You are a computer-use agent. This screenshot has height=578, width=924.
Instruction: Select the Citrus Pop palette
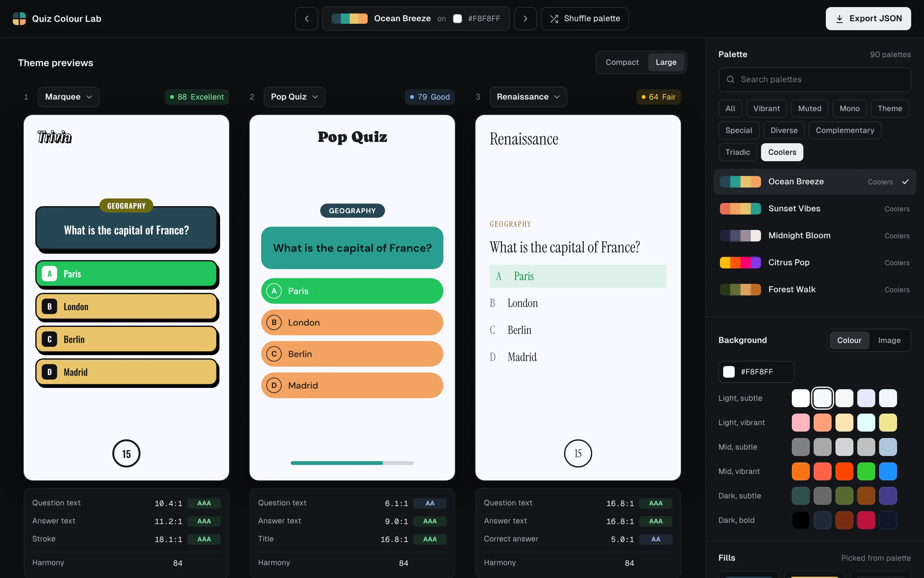point(814,263)
